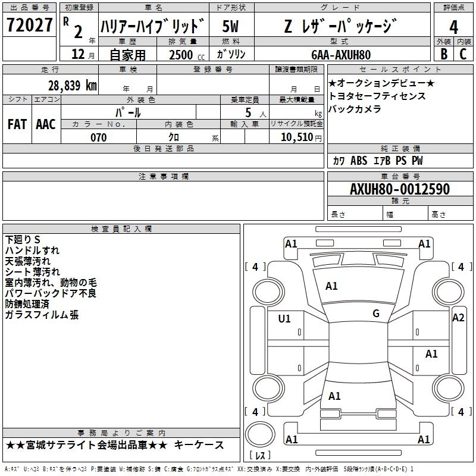Click the A1 mark on the rear hatch
Image resolution: width=476 pixels, height=476 pixels.
334,396
